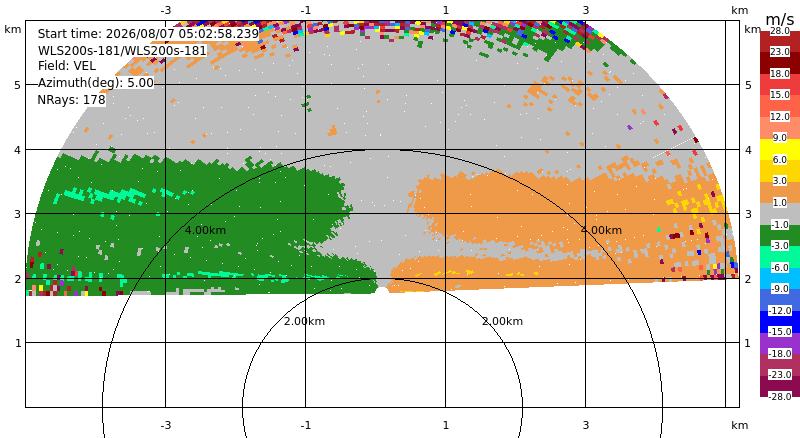
Task: Click the Start time label text
Action: click(148, 34)
